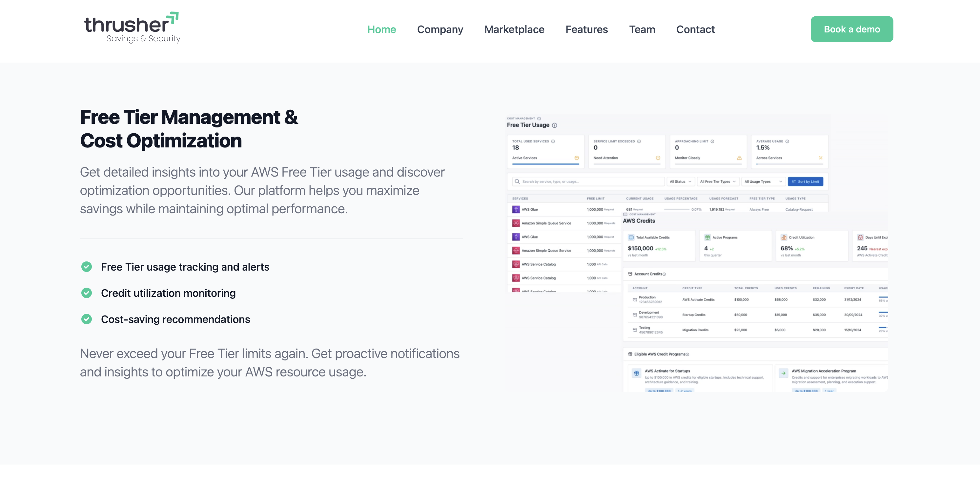
Task: Click the info icon beside Free Tier Usage
Action: click(x=554, y=125)
